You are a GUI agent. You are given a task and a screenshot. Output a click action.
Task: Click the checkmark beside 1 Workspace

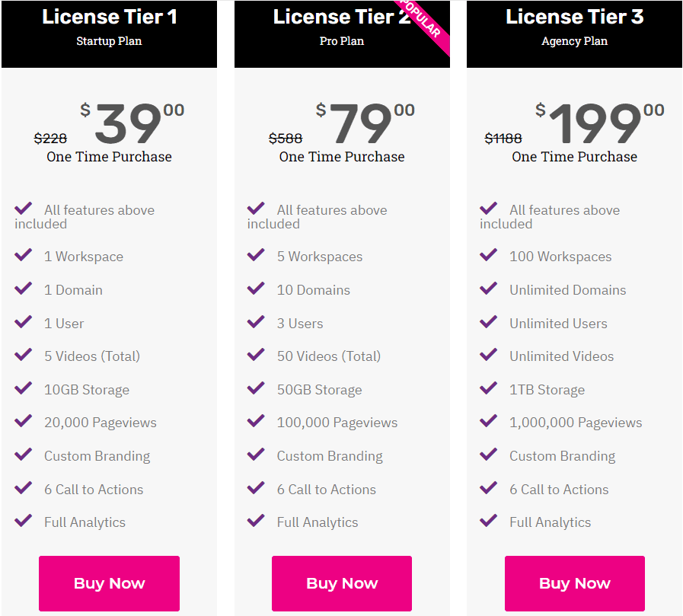(23, 256)
